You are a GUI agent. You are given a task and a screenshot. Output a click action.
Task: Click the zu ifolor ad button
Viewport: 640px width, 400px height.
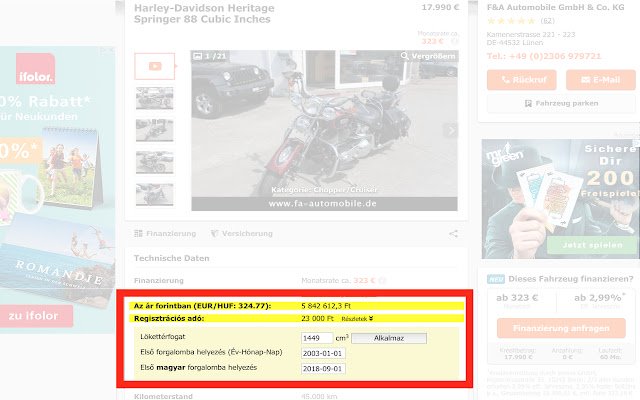(x=36, y=316)
